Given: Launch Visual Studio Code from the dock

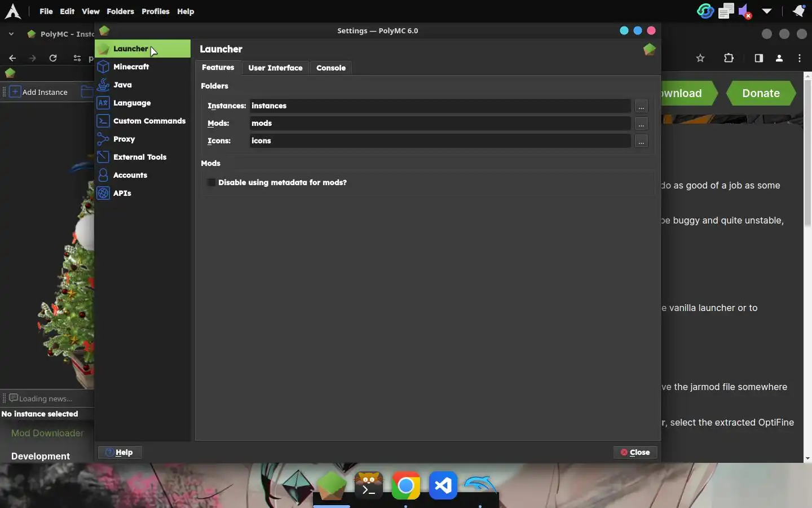Looking at the screenshot, I should [x=443, y=485].
